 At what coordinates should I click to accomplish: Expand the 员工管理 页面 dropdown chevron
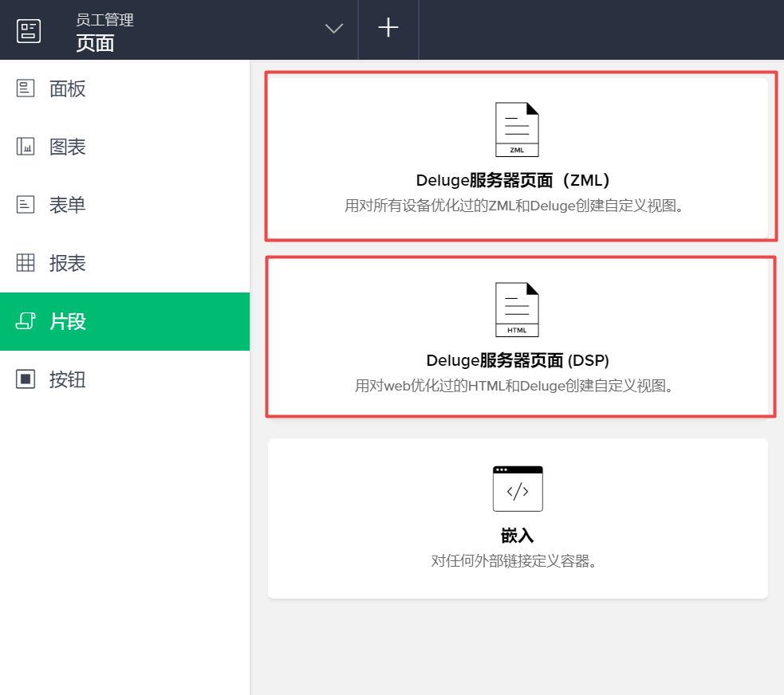coord(334,29)
